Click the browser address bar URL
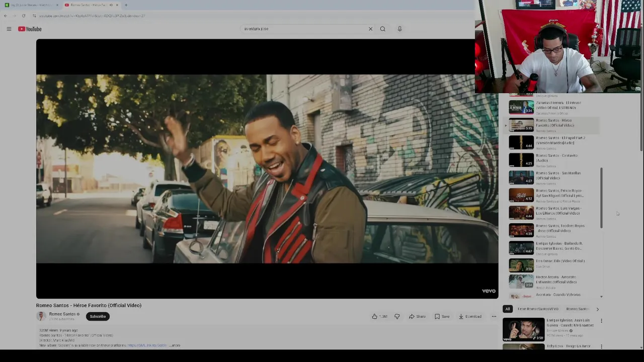 (x=92, y=16)
